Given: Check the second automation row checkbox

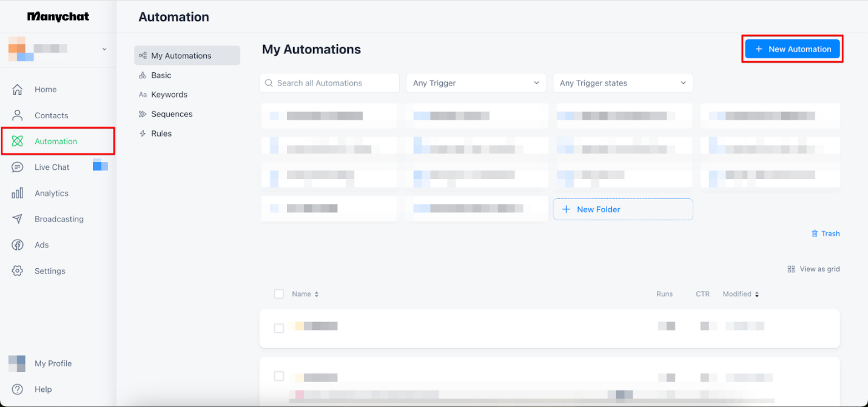Looking at the screenshot, I should click(279, 376).
